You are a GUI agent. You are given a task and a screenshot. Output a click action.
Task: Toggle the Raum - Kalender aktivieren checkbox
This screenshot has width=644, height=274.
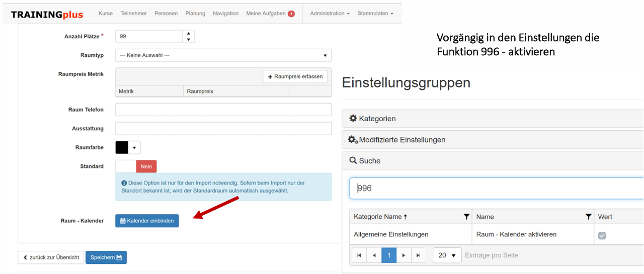602,235
